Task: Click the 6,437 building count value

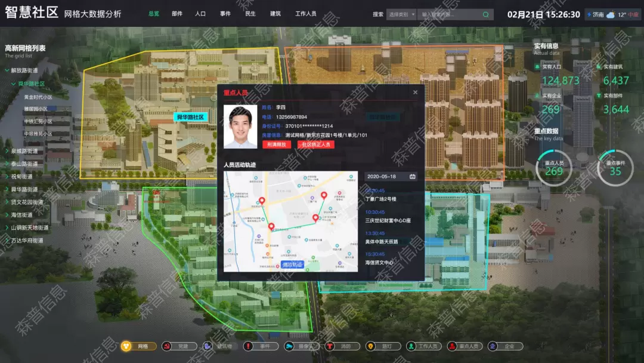Action: point(615,81)
